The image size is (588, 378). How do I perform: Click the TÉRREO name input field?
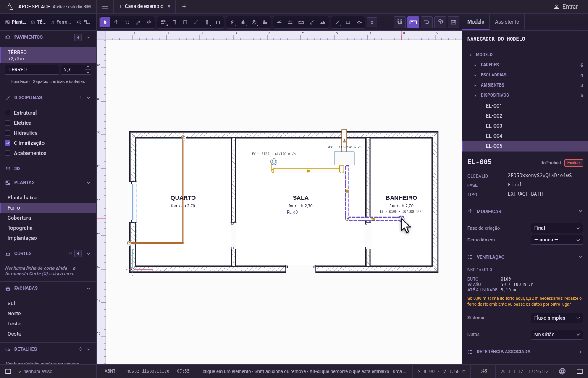point(32,70)
